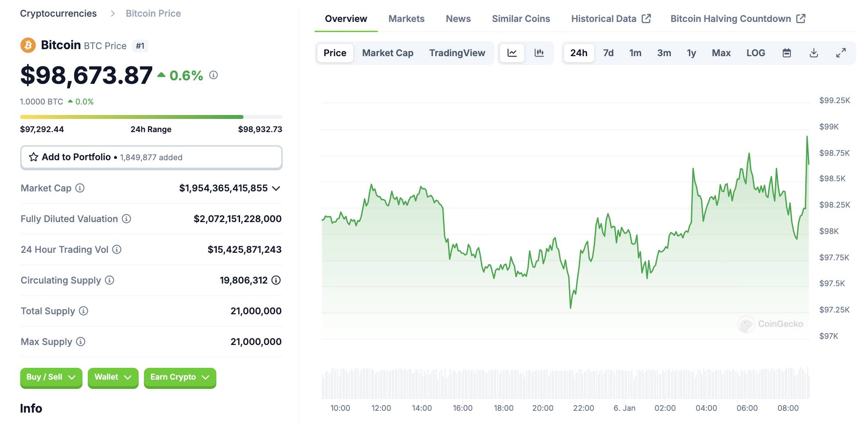Viewport: 868px width, 424px height.
Task: Click Add to Portfolio button
Action: [151, 157]
